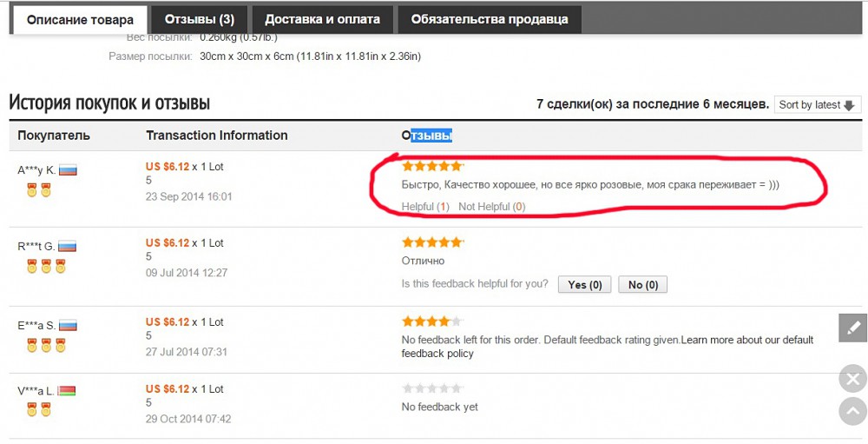The width and height of the screenshot is (868, 444).
Task: Click the Not Helpful (0) link
Action: 491,207
